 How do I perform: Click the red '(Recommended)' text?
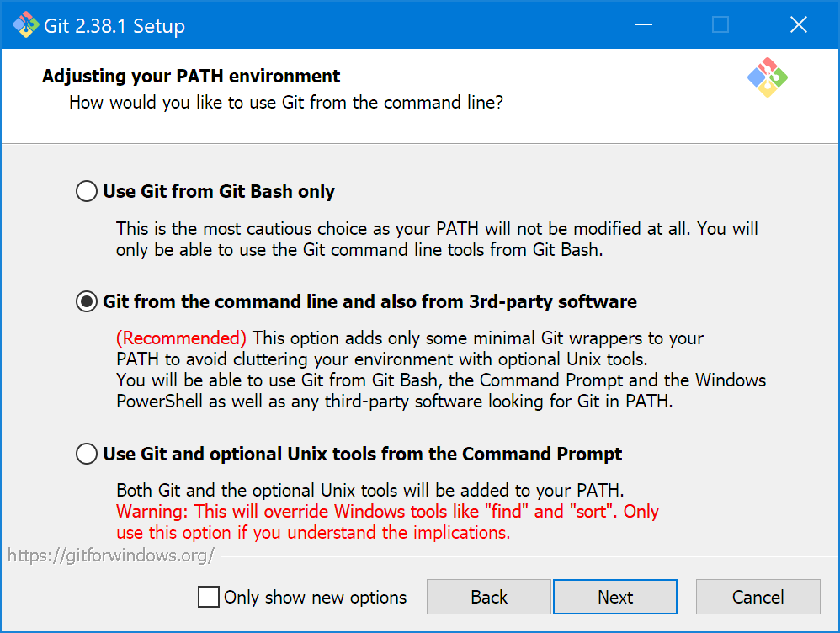coord(181,338)
